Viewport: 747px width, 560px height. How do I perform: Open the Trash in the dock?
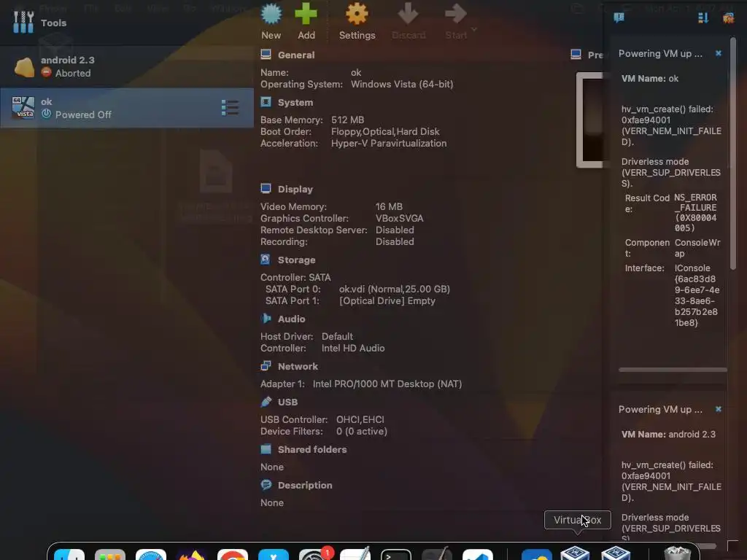(677, 554)
